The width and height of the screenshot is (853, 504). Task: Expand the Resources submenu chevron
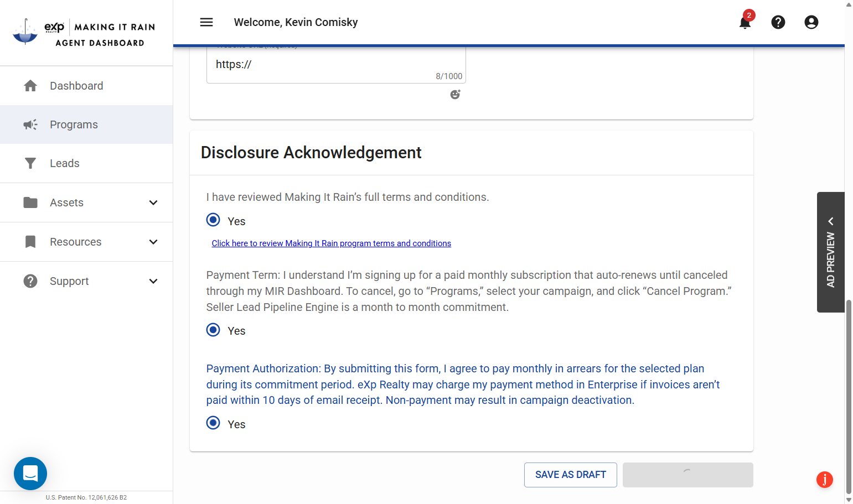(x=153, y=242)
